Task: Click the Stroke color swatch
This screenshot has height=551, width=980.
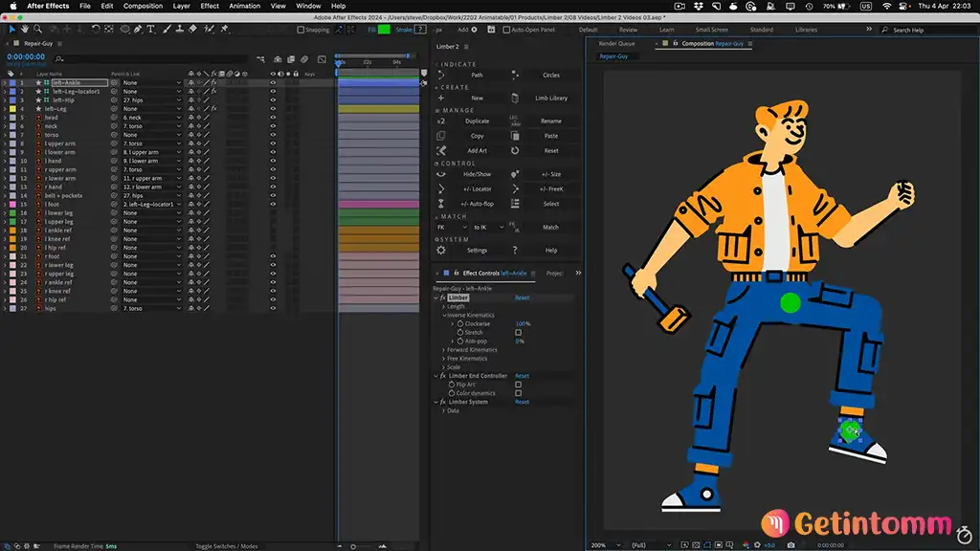Action: [421, 30]
